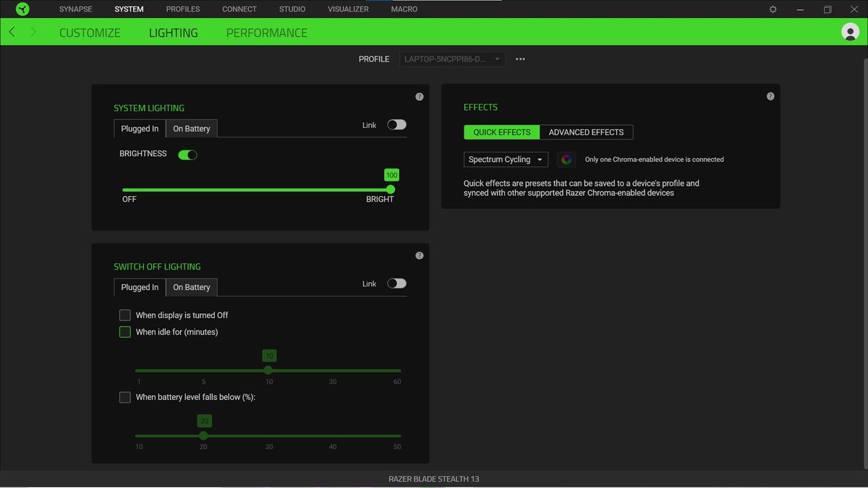The width and height of the screenshot is (868, 488).
Task: Go forward with the right arrow
Action: point(33,32)
